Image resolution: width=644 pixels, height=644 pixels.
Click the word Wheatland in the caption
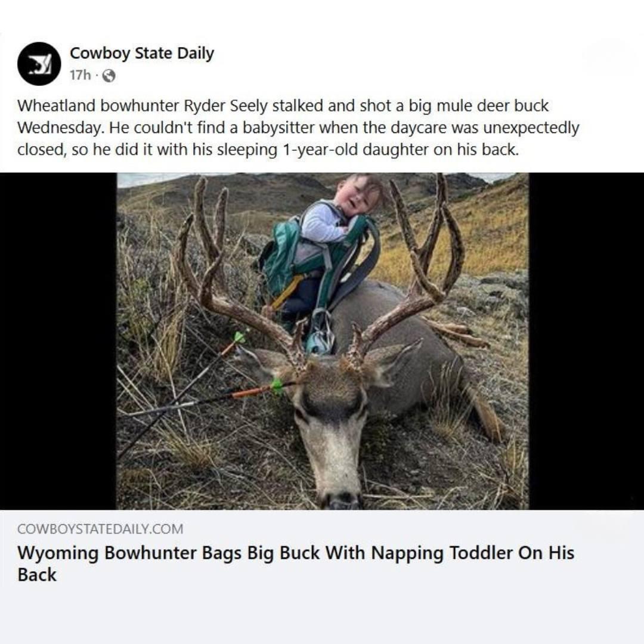[x=56, y=106]
